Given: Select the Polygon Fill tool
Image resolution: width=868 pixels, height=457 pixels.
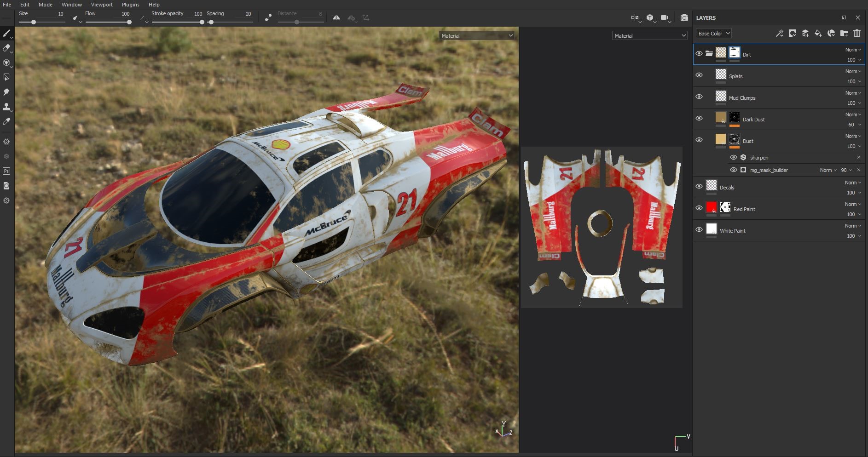Looking at the screenshot, I should (6, 77).
